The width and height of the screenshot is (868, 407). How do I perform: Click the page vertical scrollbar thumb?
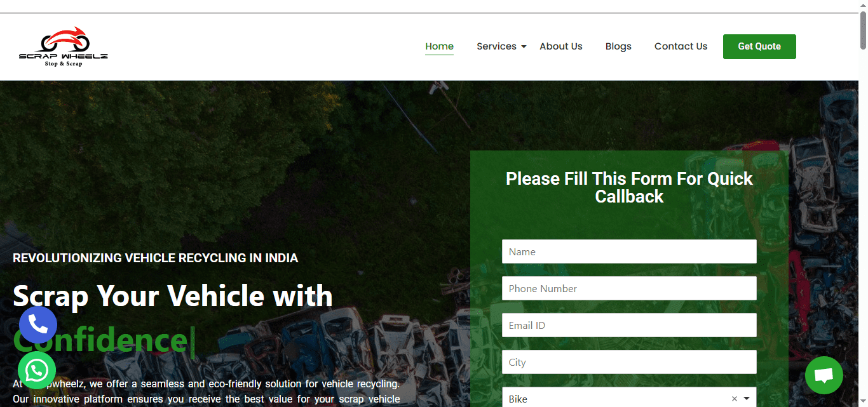point(863,30)
